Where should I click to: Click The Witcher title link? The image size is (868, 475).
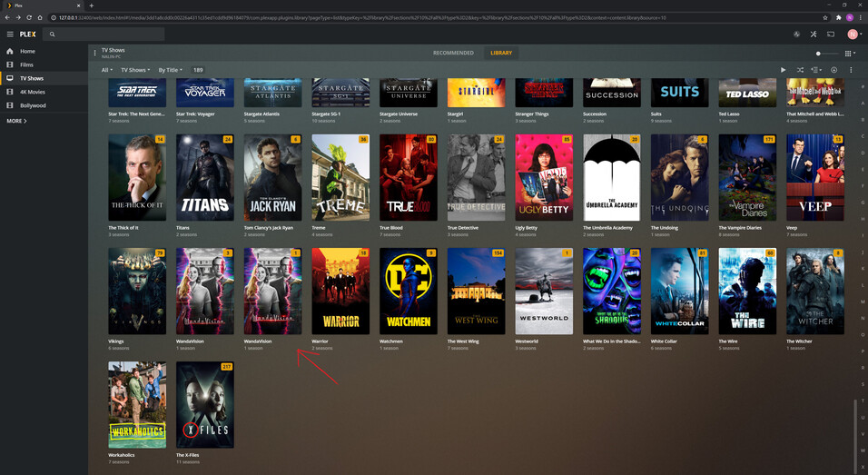799,341
